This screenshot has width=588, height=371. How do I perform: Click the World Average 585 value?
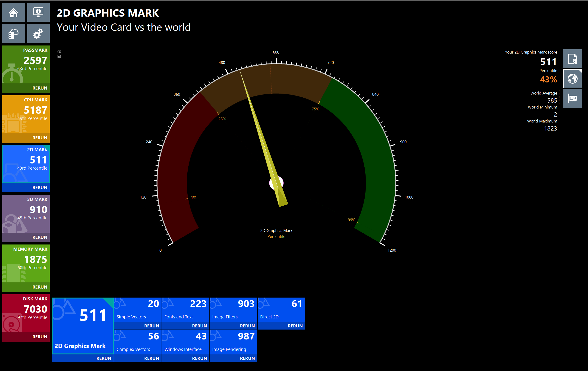pos(552,100)
